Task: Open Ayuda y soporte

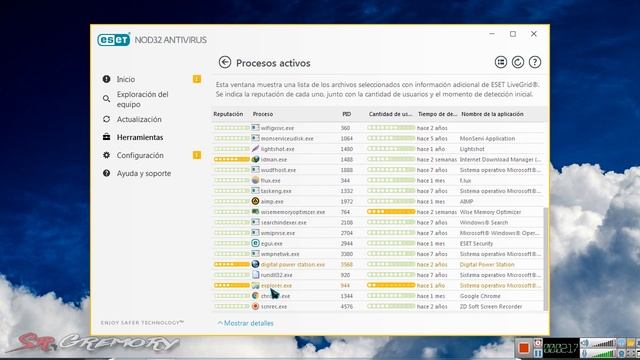Action: click(x=144, y=173)
